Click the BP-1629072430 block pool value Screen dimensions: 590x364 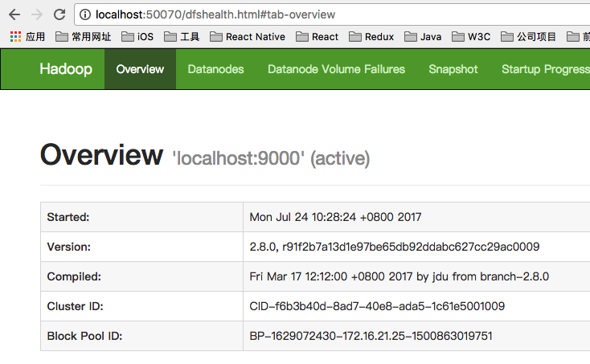pos(371,336)
